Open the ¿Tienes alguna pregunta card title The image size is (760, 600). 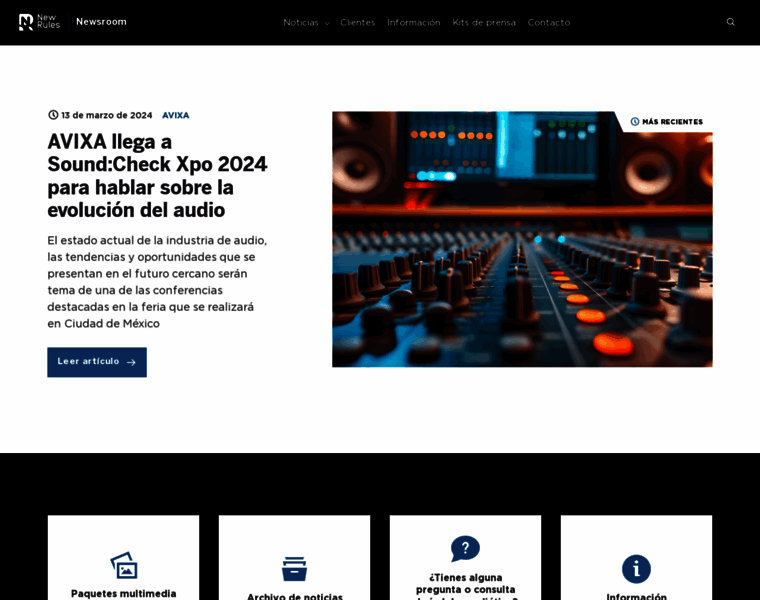point(465,587)
